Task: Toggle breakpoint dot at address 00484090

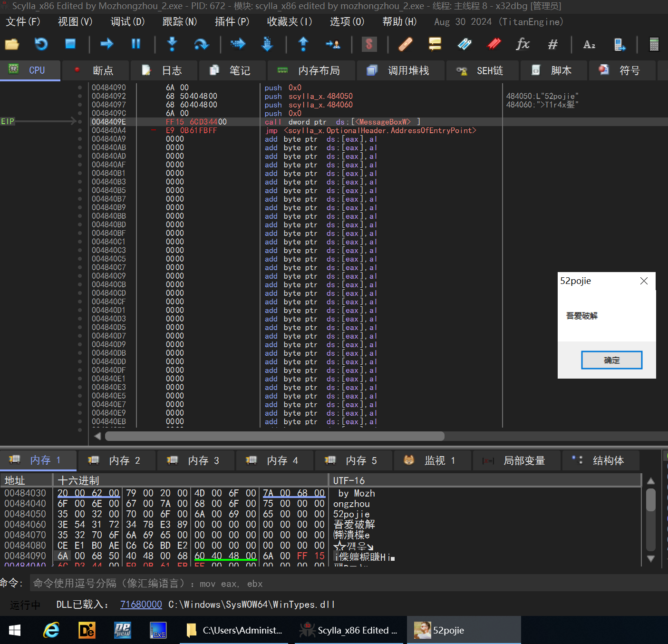Action: 79,88
